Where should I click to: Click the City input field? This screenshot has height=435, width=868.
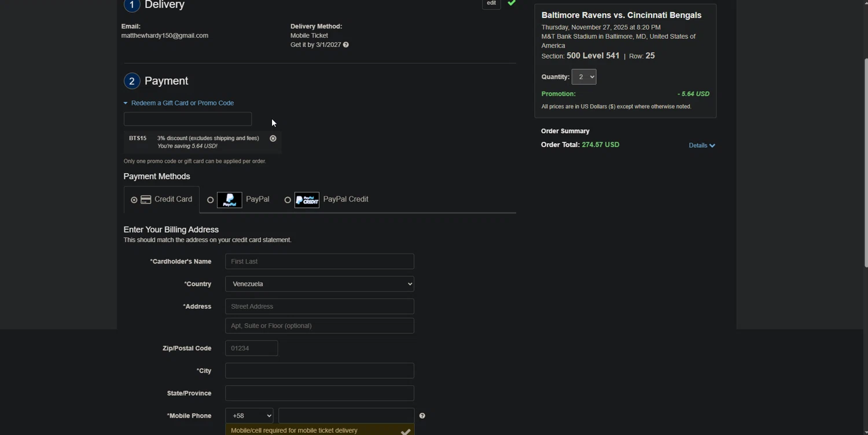click(x=319, y=371)
